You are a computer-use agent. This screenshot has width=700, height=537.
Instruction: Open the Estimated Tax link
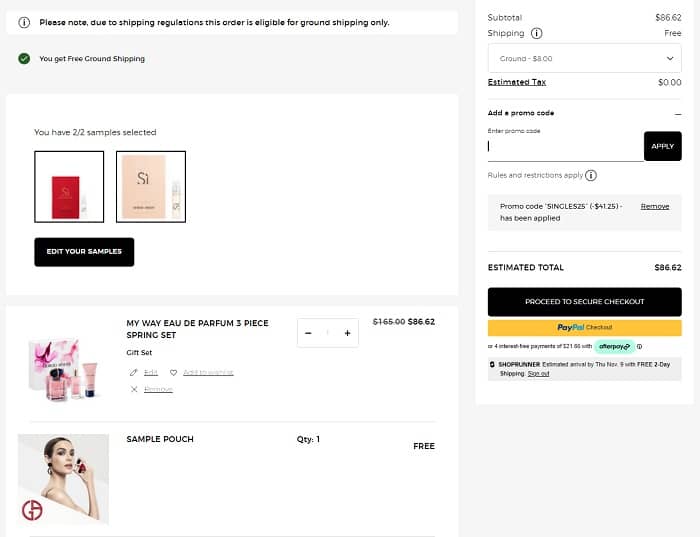[516, 82]
